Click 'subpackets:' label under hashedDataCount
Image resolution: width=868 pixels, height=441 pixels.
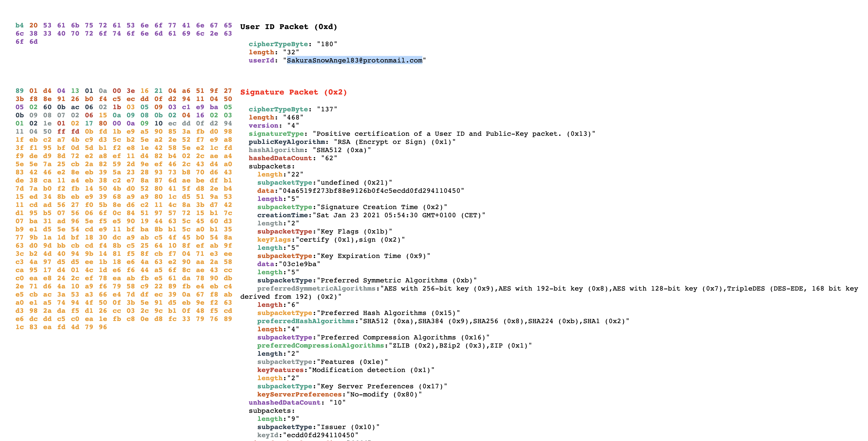point(272,166)
